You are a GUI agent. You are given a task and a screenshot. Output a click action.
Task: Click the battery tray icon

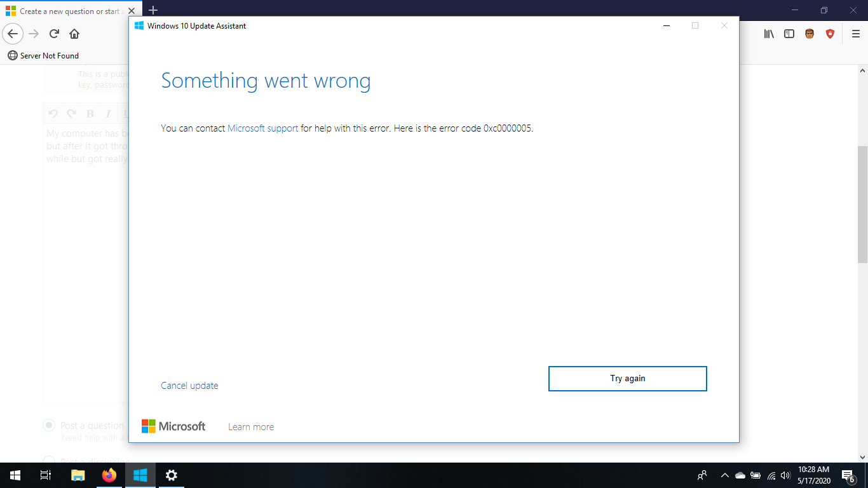pyautogui.click(x=756, y=475)
